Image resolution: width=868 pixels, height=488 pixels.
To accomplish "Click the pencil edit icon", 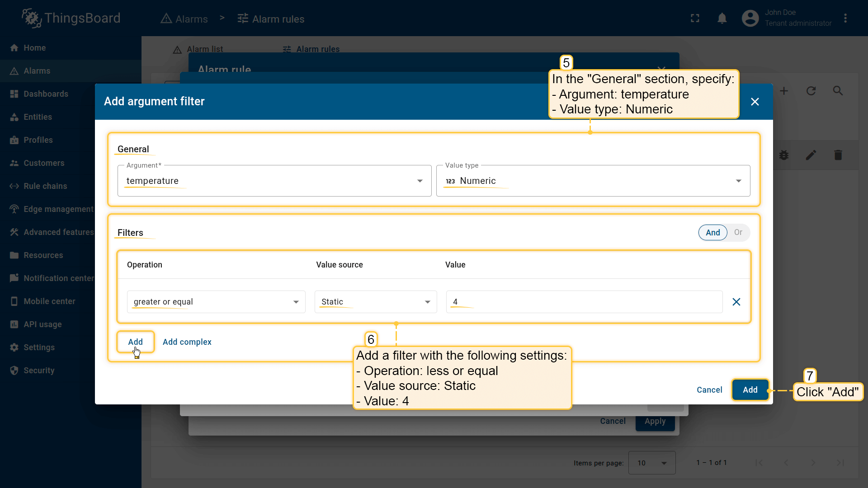I will pyautogui.click(x=811, y=155).
